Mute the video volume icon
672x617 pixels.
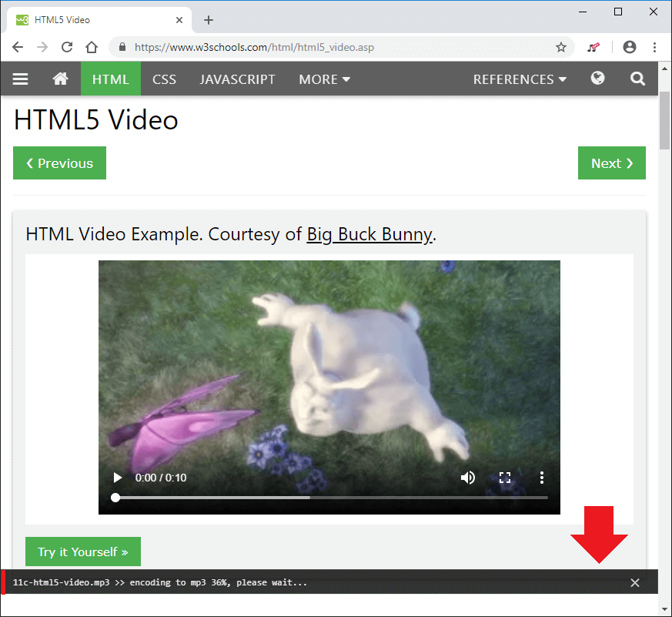[467, 478]
